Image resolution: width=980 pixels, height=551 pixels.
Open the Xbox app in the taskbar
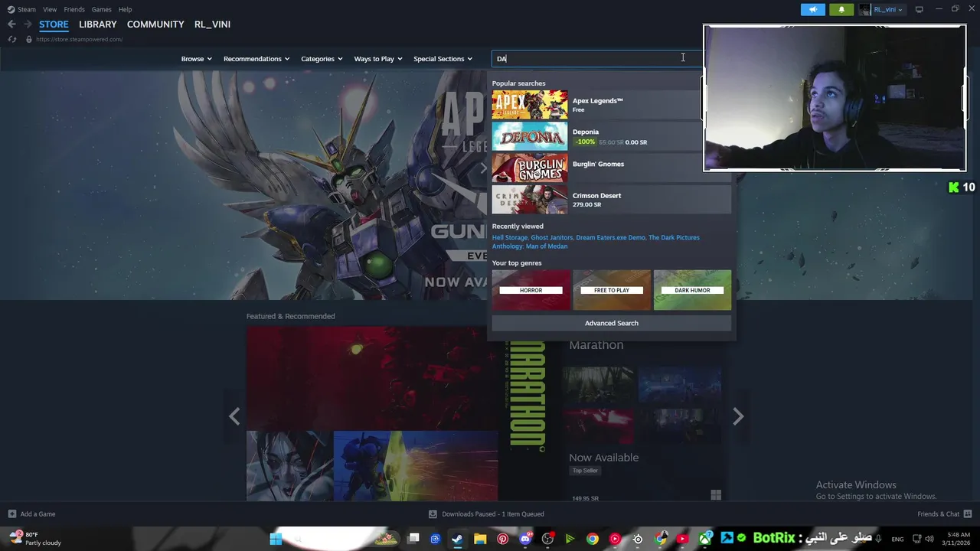(705, 539)
